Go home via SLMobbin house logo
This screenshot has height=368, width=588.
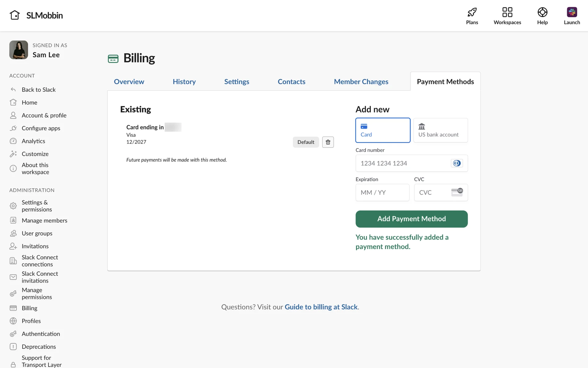(15, 15)
